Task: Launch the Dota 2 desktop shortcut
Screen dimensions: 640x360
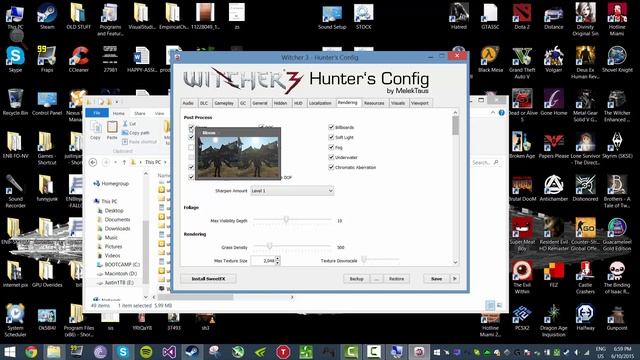Action: pyautogui.click(x=522, y=16)
